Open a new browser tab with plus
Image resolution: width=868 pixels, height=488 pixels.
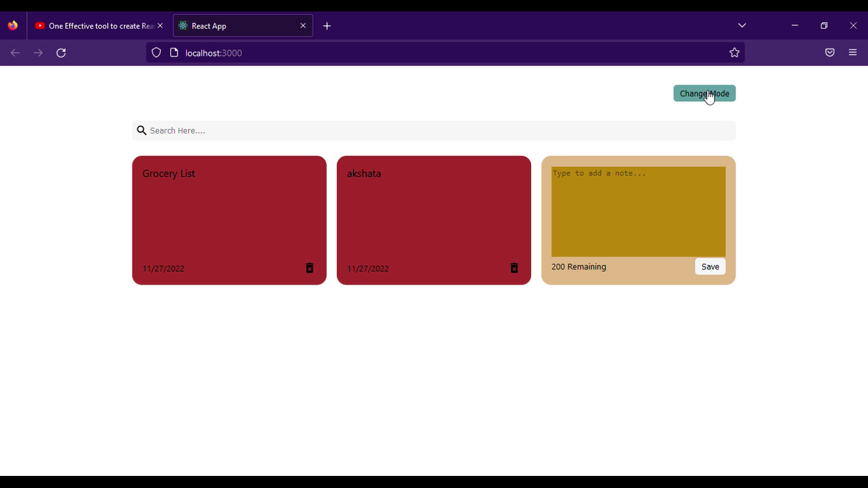click(x=327, y=26)
